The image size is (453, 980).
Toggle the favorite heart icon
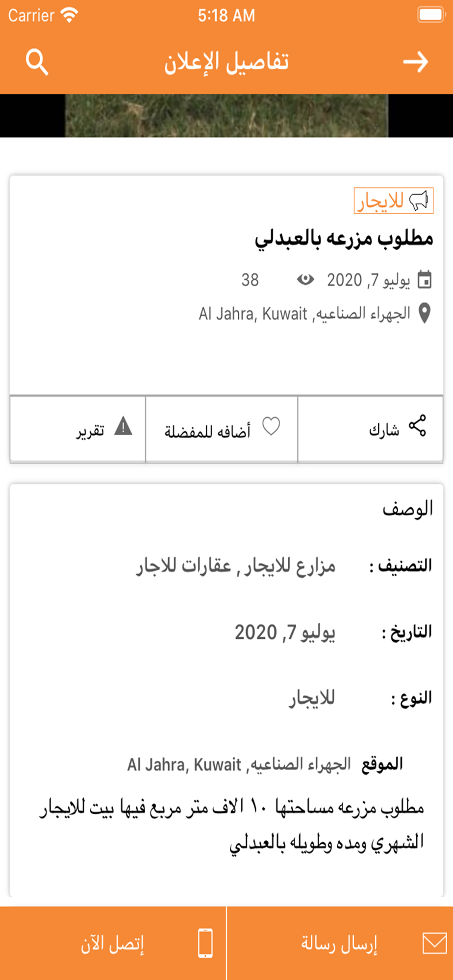[x=271, y=426]
